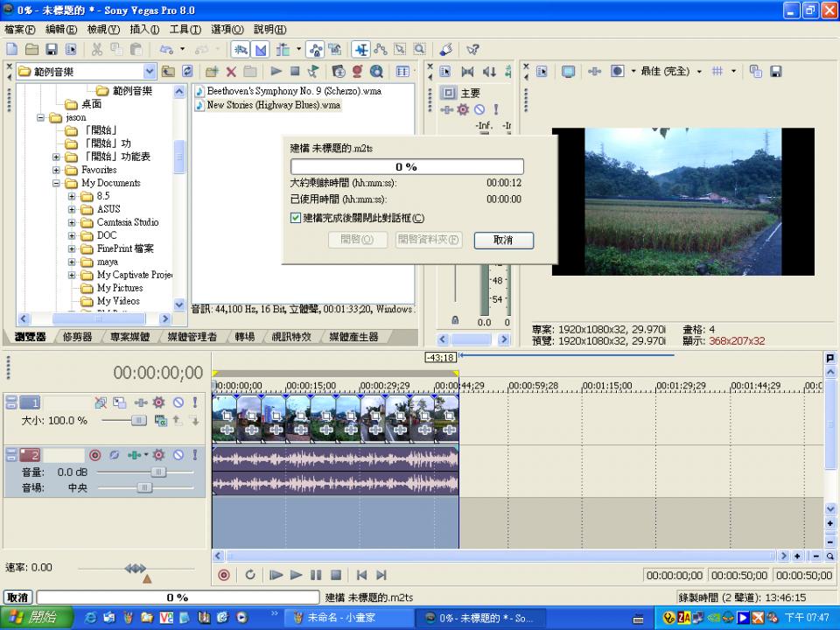Click the 音量 volume slider on track 2
Screen dimensions: 840x630
click(x=157, y=472)
